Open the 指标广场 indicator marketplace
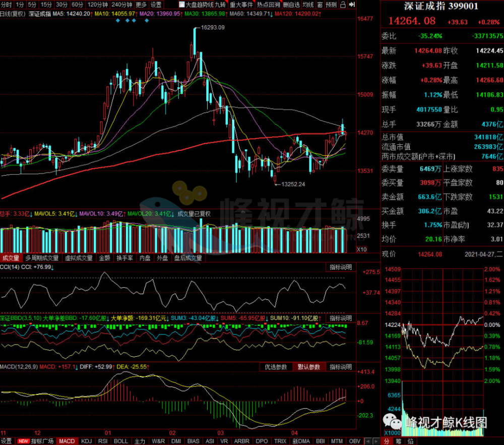This screenshot has height=445, width=504. click(42, 441)
